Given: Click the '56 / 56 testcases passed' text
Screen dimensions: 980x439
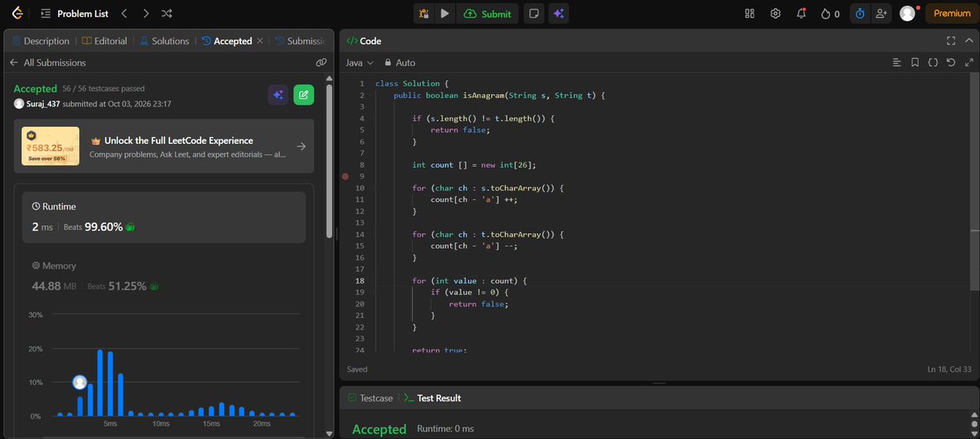Looking at the screenshot, I should pyautogui.click(x=104, y=89).
